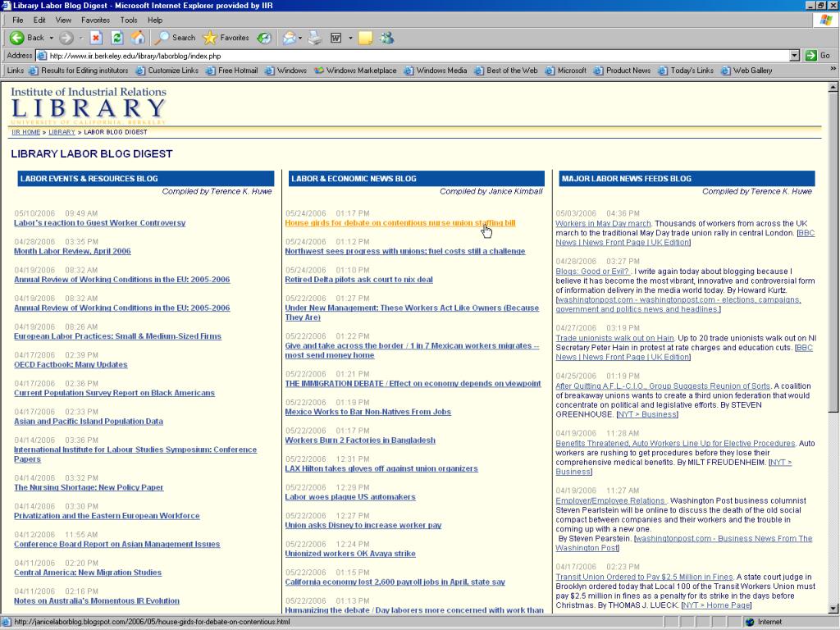
Task: Open the View menu
Action: (x=63, y=21)
